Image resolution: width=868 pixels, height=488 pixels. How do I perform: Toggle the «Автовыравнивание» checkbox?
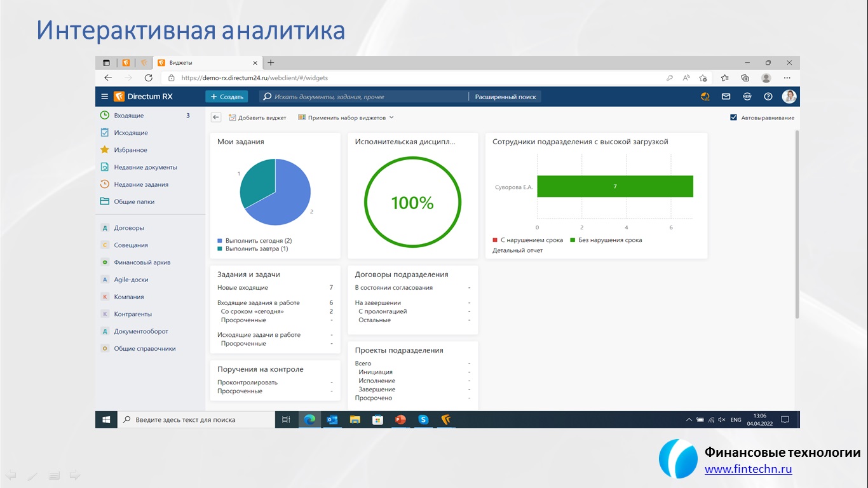(x=734, y=118)
